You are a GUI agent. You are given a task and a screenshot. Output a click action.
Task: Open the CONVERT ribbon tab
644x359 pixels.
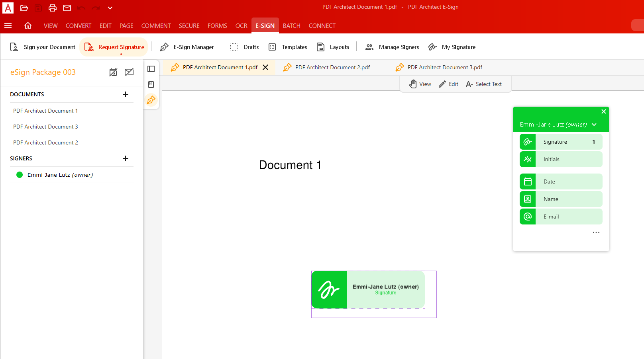pos(79,25)
